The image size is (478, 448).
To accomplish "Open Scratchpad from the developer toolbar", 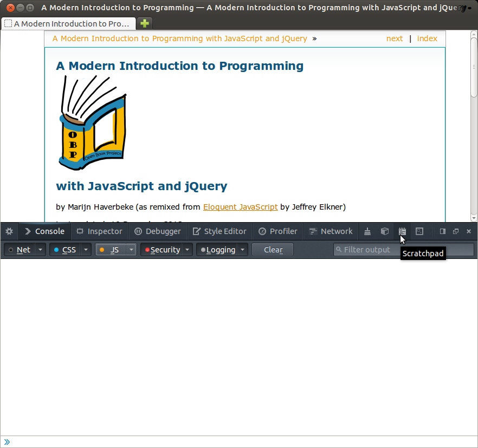I will coord(402,232).
